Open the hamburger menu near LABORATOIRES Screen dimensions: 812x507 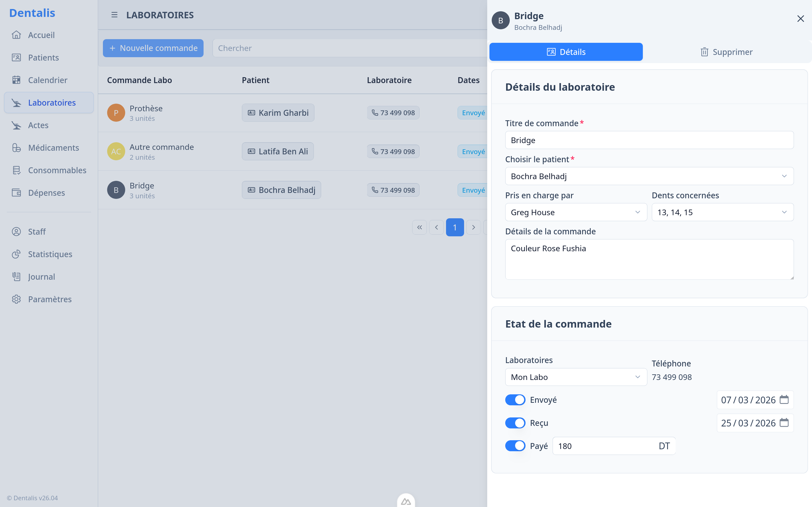pos(114,15)
